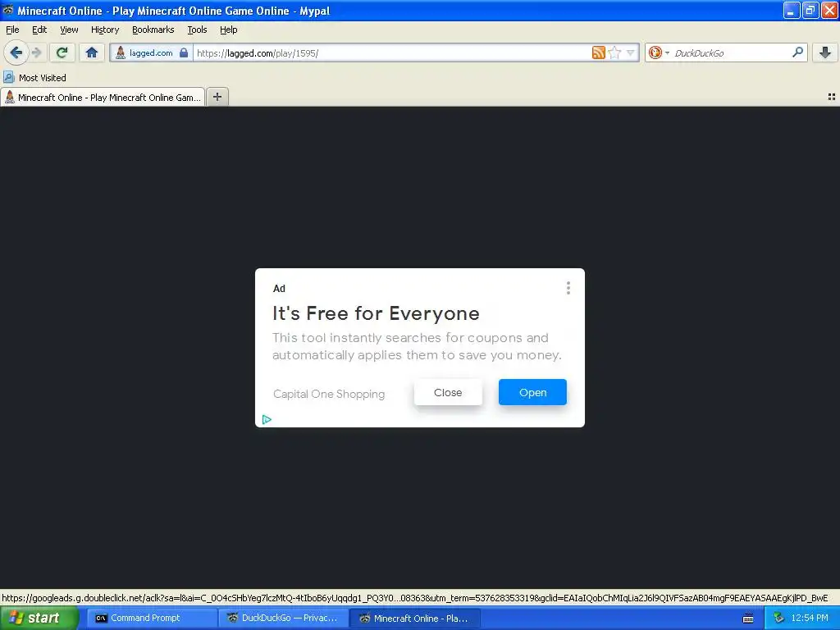Reload the current page
This screenshot has width=840, height=630.
(x=62, y=52)
